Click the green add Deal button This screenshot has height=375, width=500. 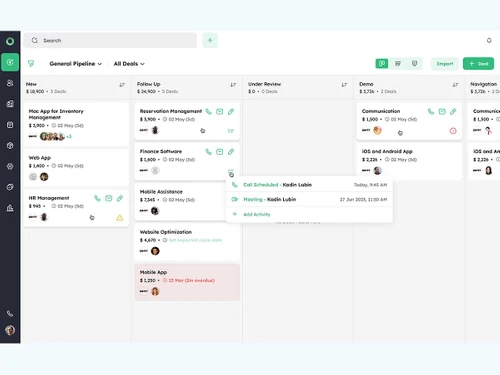[478, 64]
